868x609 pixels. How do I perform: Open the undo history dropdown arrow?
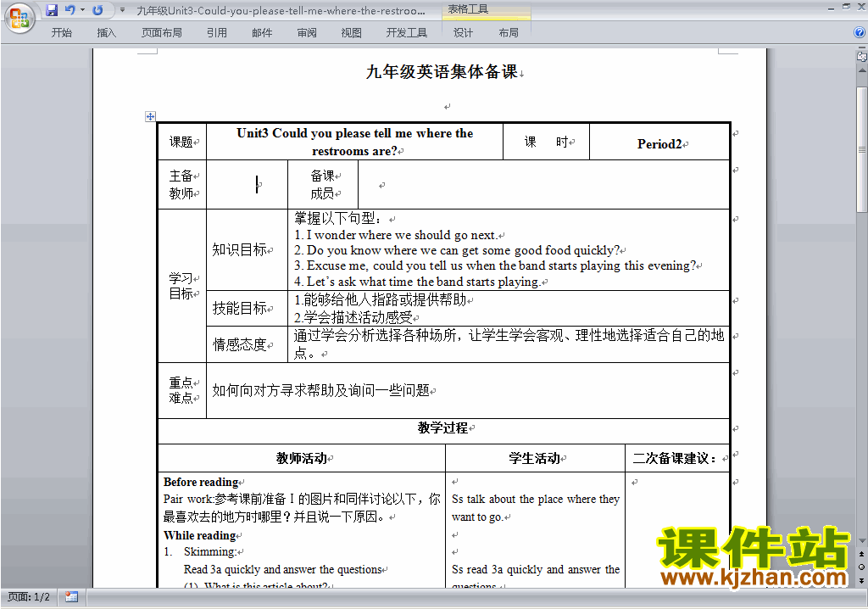[x=82, y=10]
